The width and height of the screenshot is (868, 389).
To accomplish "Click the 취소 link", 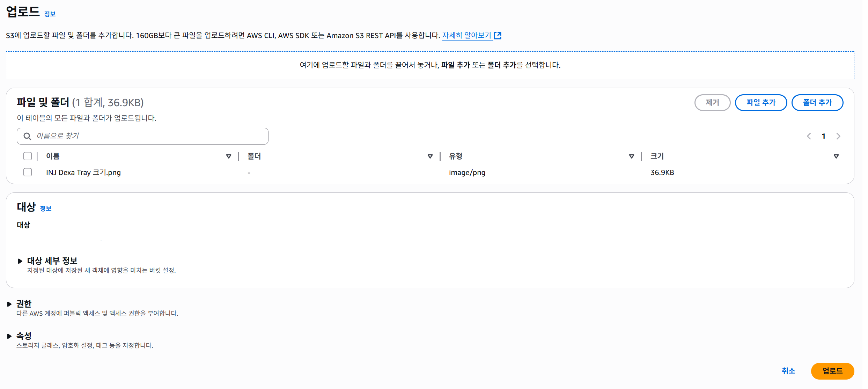I will (788, 371).
